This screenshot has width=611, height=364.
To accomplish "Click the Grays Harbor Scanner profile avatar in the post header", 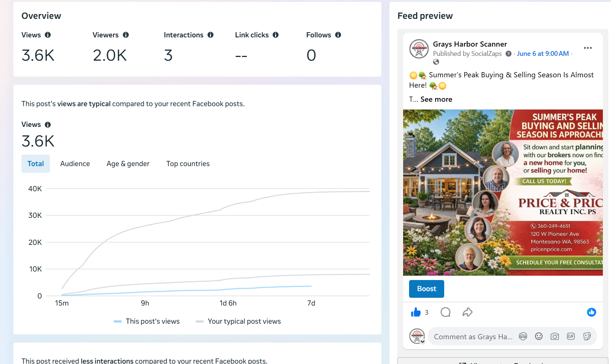I will pos(419,49).
